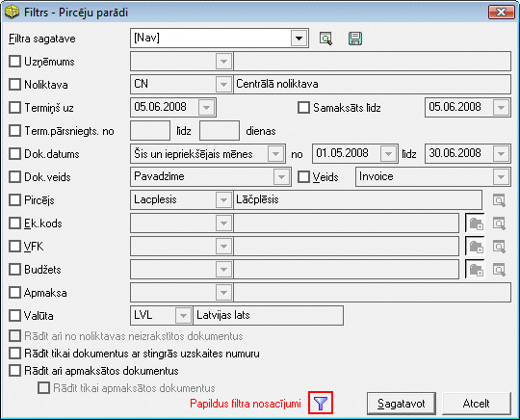Expand the LVL currency dropdown
Image resolution: width=520 pixels, height=420 pixels.
183,316
